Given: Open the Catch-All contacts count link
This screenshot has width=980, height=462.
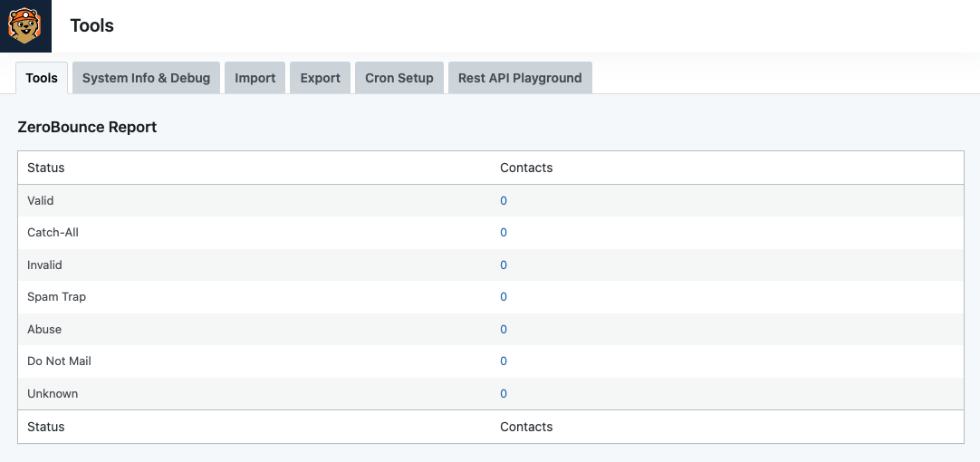Looking at the screenshot, I should (503, 233).
